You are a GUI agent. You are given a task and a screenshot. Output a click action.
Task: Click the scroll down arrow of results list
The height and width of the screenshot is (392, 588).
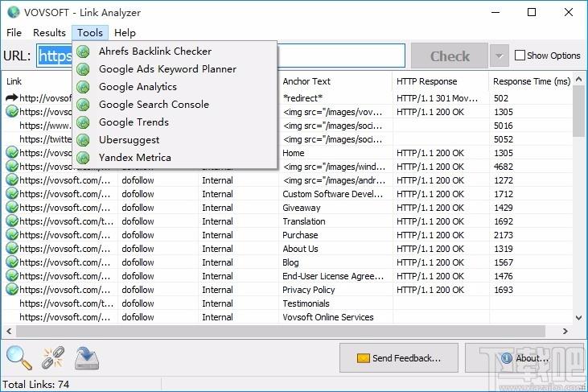(579, 318)
